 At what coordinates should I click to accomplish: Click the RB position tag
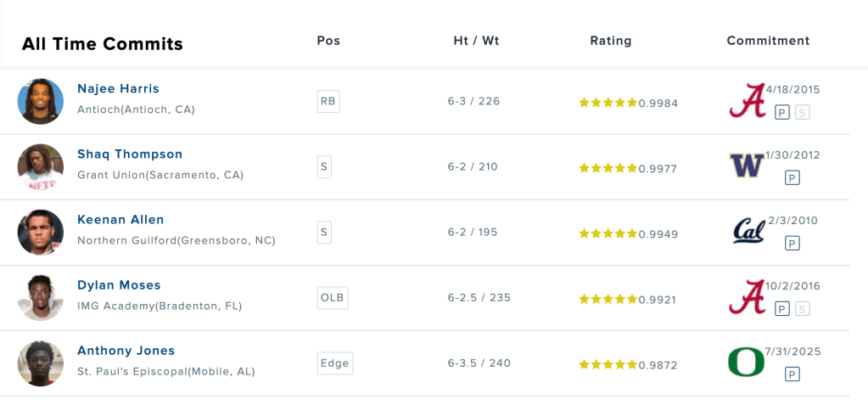pos(328,101)
